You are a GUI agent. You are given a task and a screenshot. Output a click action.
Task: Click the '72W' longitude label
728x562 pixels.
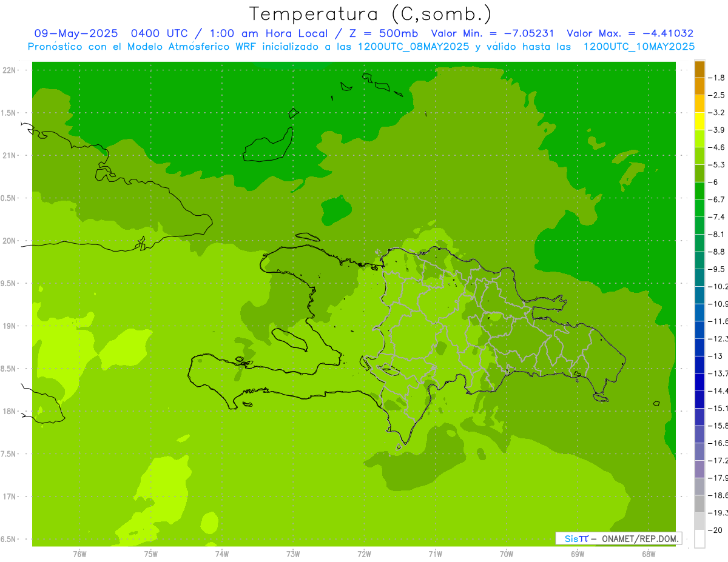pyautogui.click(x=364, y=554)
